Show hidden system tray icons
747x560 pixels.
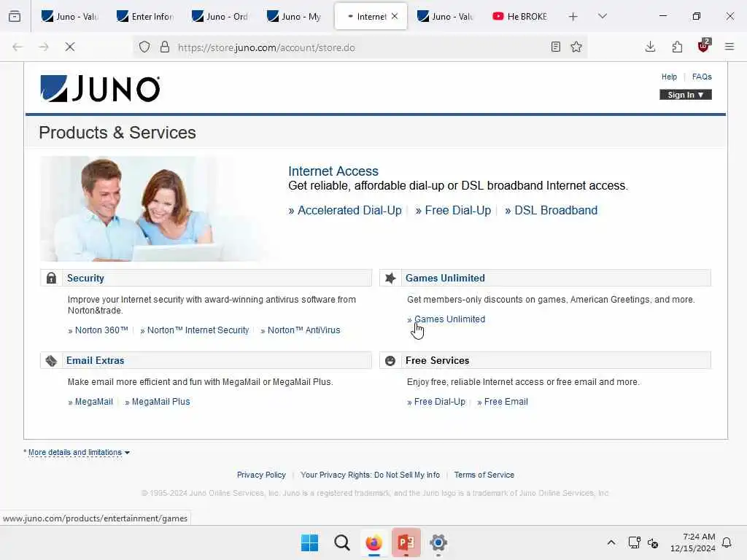pos(611,542)
